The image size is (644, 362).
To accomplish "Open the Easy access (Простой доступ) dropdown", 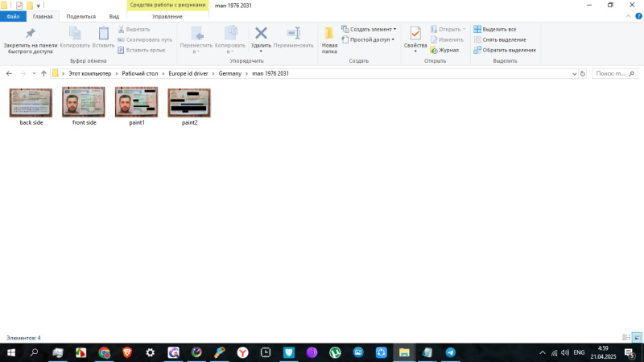I will click(x=368, y=39).
